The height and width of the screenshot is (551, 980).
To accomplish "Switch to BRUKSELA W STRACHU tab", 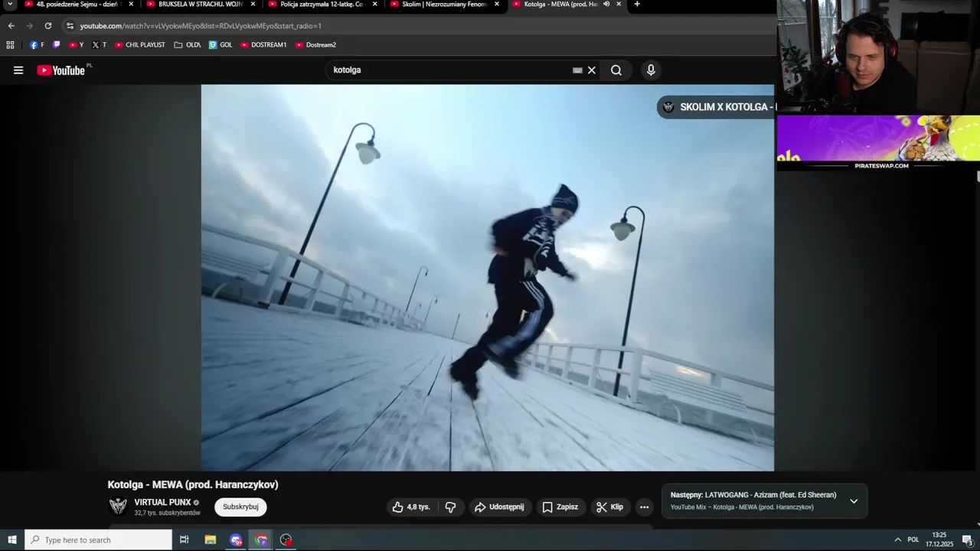I will click(x=199, y=4).
